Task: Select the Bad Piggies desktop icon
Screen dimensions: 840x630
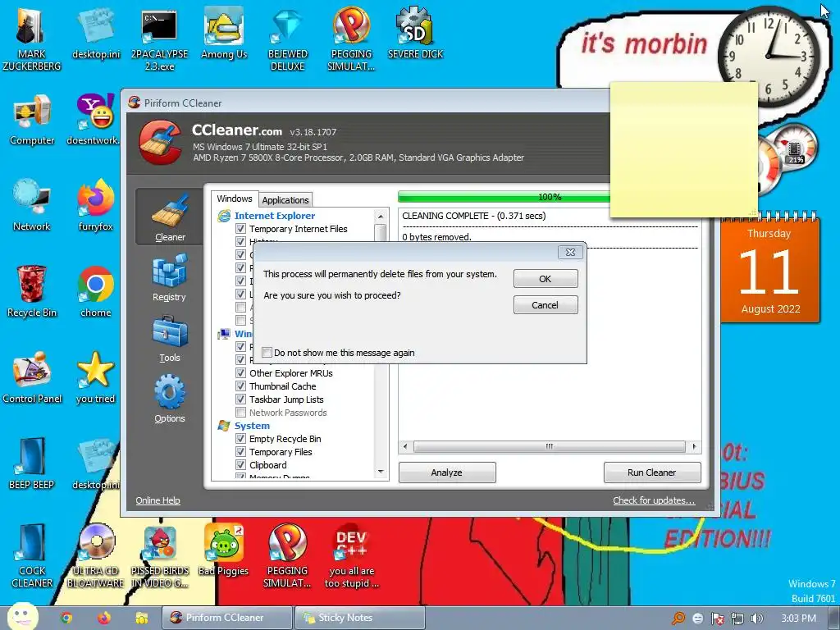Action: coord(223,550)
